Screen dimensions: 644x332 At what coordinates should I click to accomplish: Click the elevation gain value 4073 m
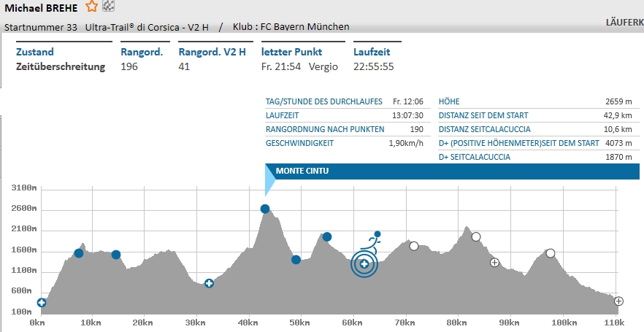click(x=618, y=143)
